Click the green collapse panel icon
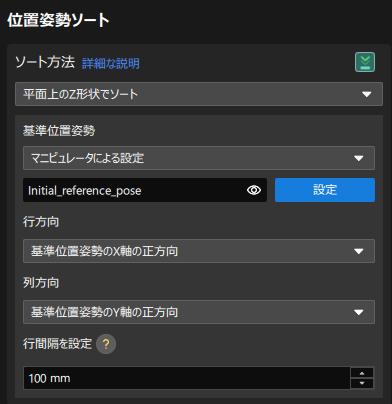Screen dimensions: 392x404 365,62
